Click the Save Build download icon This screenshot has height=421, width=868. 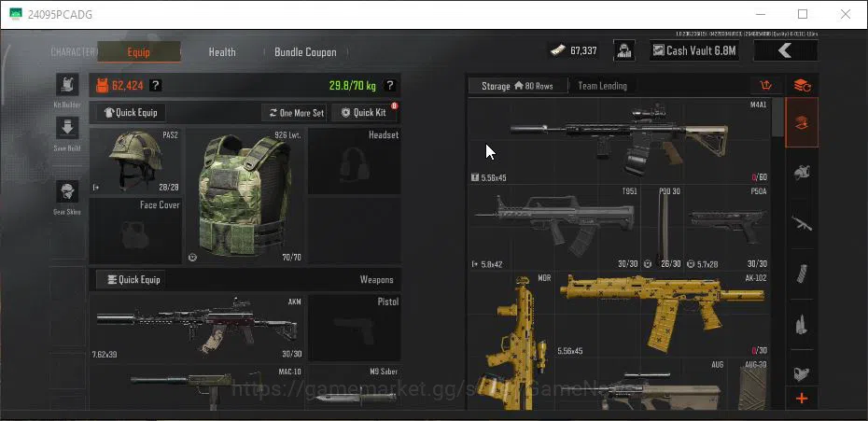coord(67,128)
